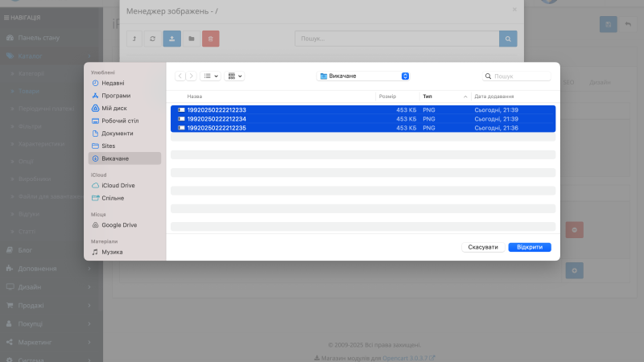Click parent folder icon in image manager

(134, 39)
